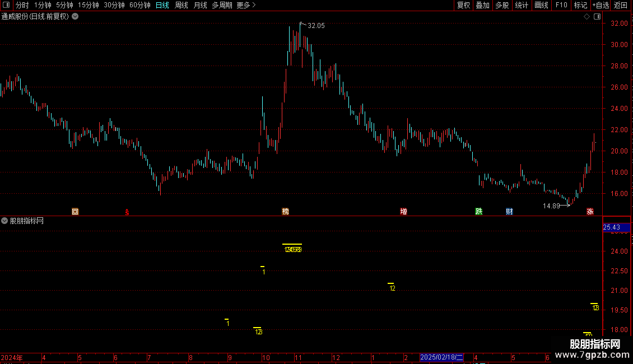
Task: Click the red 涨 event marker
Action: [x=590, y=212]
